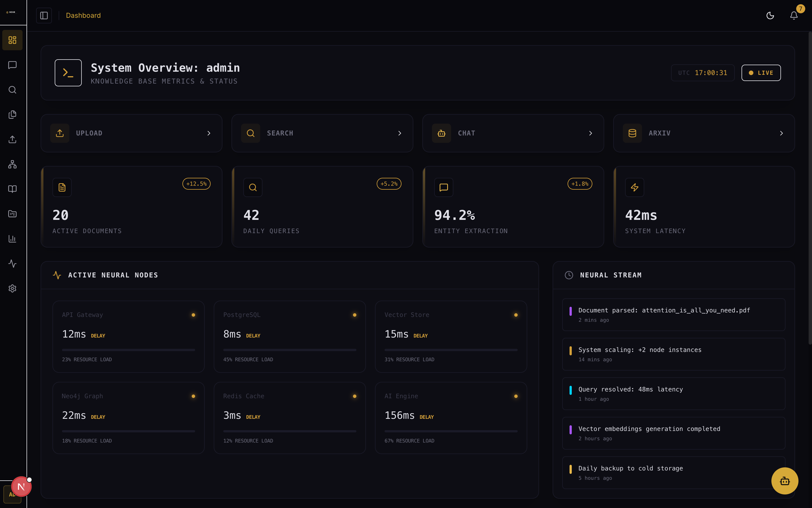Click the search icon on Daily Queries card

coord(253,187)
